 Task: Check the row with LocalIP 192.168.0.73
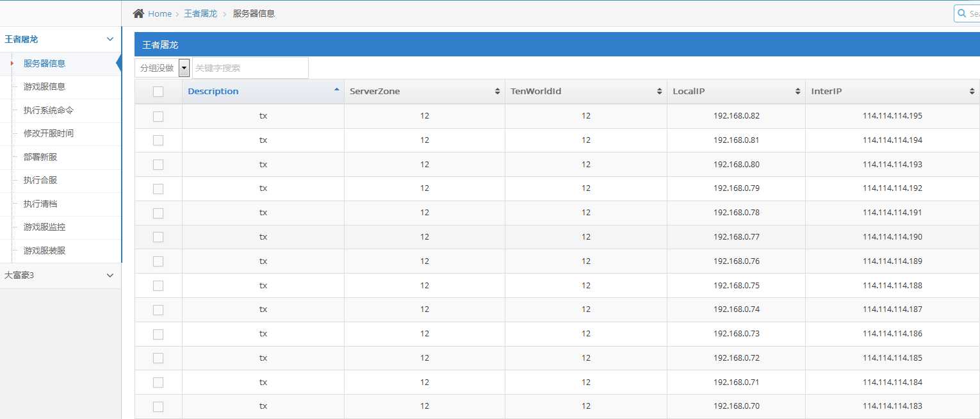(158, 334)
